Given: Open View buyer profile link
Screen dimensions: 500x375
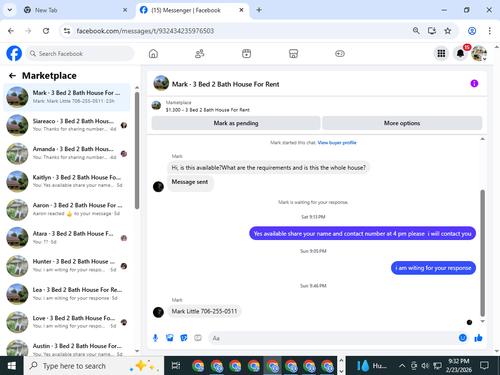Looking at the screenshot, I should click(x=337, y=143).
